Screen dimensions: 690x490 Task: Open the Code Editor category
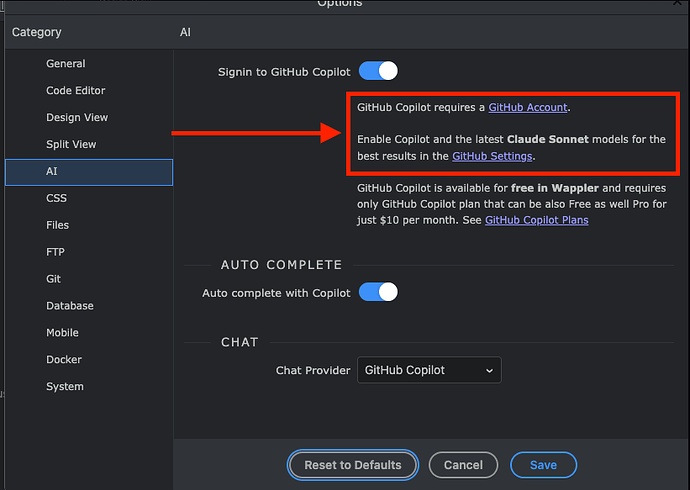coord(76,91)
